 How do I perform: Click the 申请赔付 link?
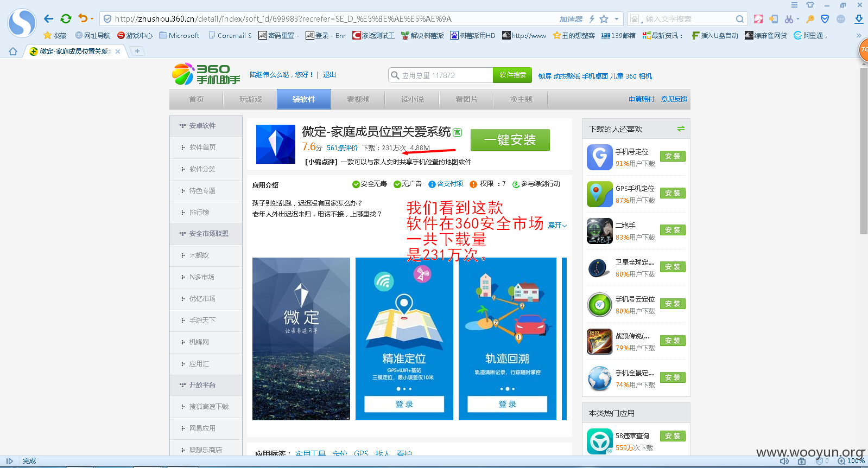642,99
